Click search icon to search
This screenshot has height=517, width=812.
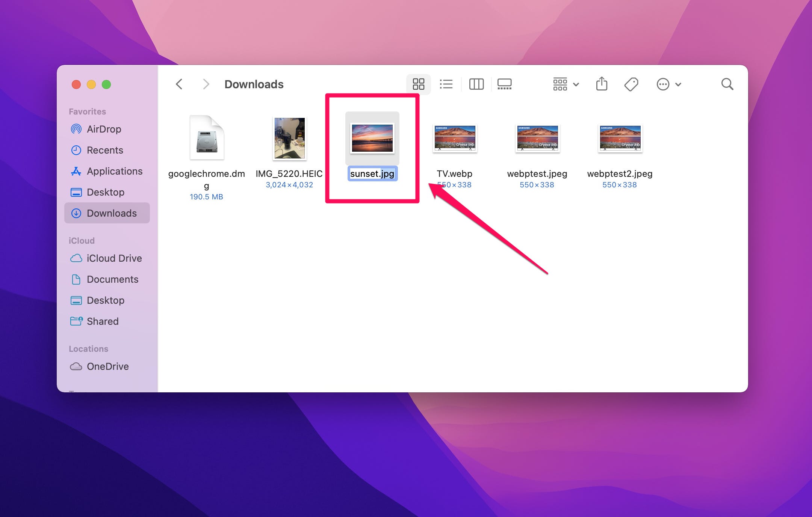coord(727,83)
